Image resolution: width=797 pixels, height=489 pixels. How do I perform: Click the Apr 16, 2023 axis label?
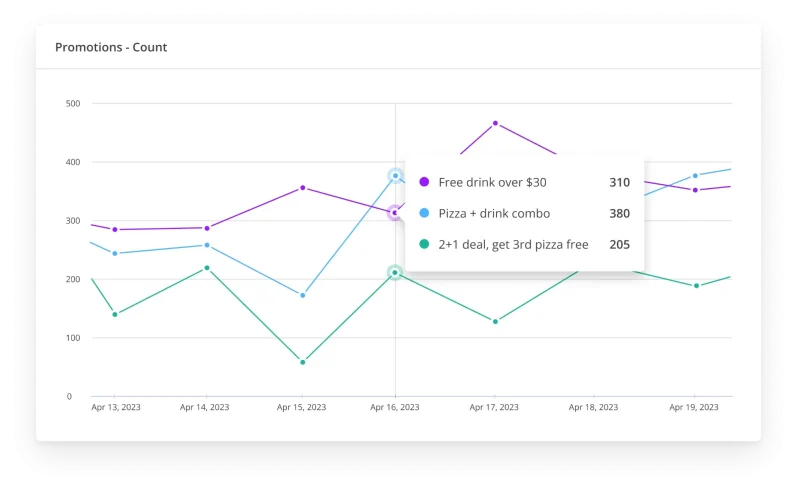(x=395, y=408)
